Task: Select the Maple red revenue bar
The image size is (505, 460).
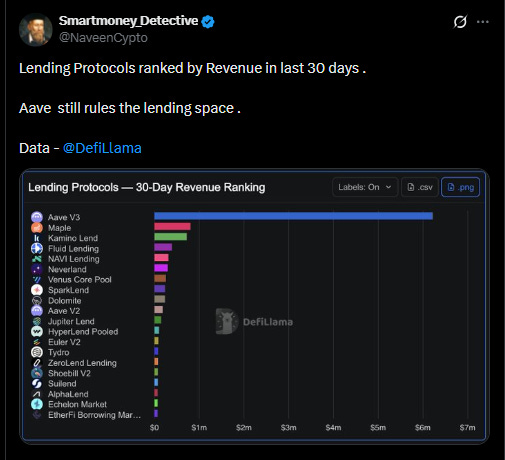Action: 172,227
